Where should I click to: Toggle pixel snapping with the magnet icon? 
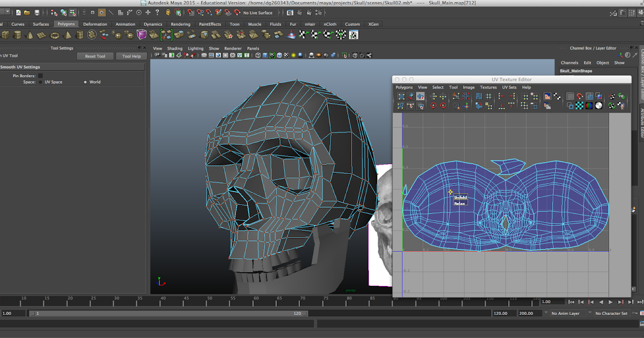coord(579,96)
